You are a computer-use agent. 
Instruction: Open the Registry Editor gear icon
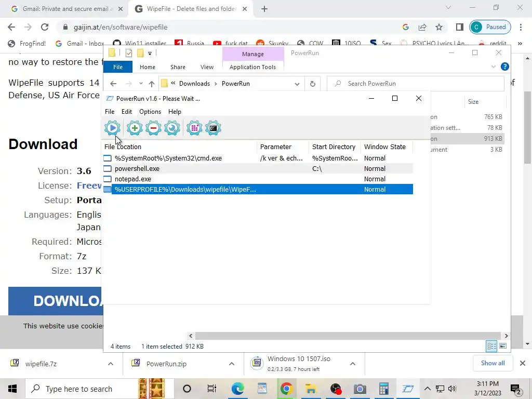point(194,128)
